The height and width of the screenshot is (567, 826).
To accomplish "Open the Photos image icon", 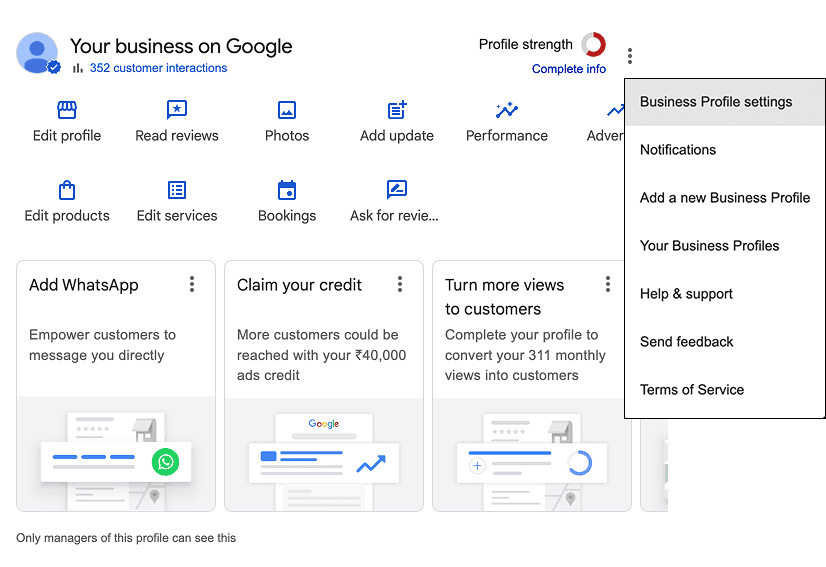I will click(287, 110).
